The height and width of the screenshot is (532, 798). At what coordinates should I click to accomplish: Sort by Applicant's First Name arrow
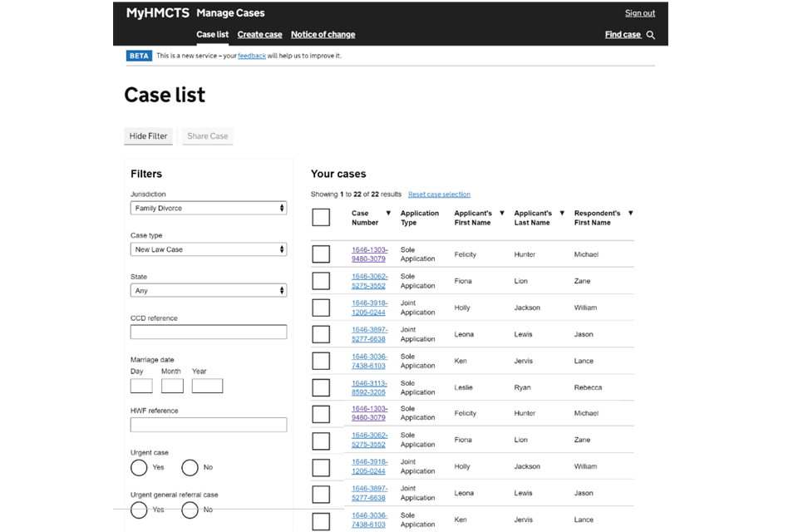point(502,214)
